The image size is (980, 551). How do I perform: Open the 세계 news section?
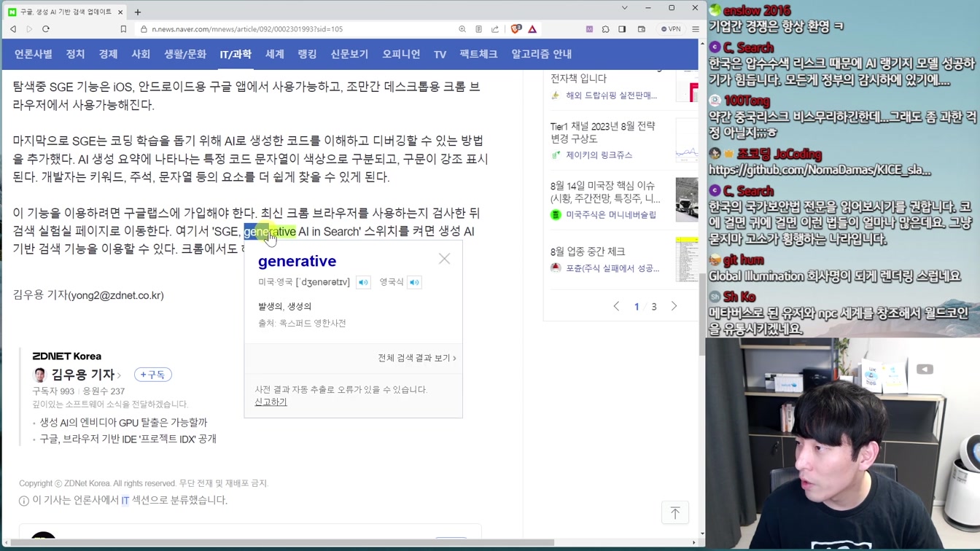pos(274,54)
